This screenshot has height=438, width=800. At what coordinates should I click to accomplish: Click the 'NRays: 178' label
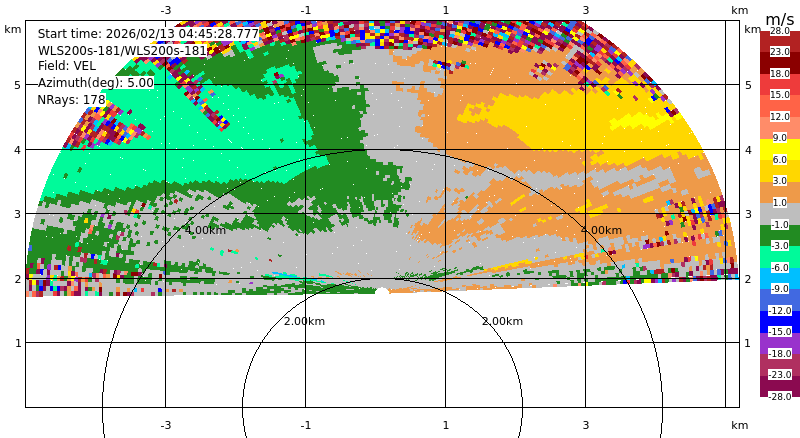[x=71, y=100]
